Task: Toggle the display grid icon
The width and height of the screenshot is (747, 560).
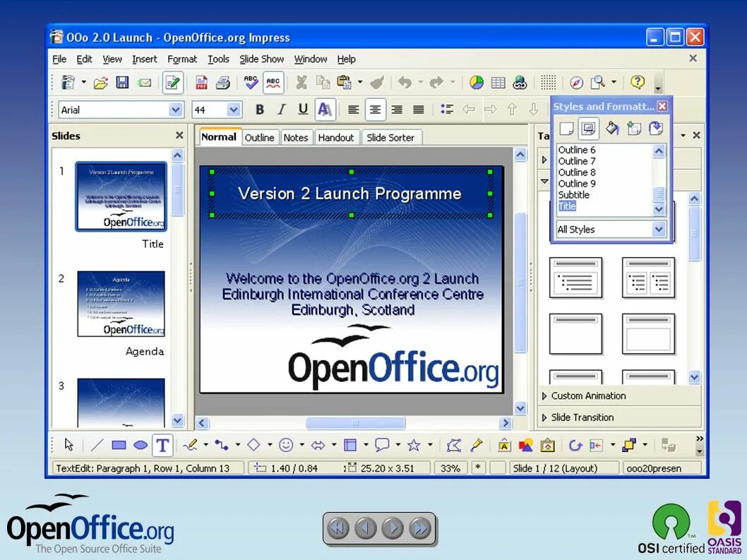Action: [x=548, y=83]
